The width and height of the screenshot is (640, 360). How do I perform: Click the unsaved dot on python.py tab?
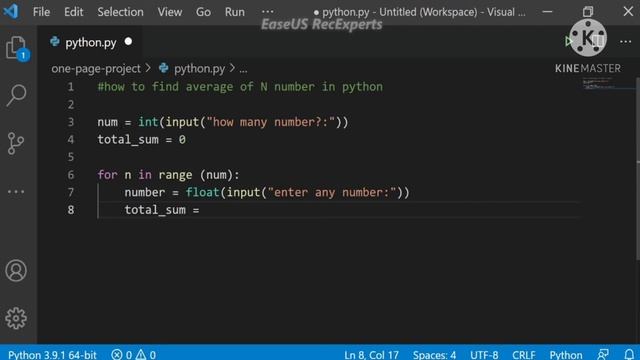[x=128, y=42]
